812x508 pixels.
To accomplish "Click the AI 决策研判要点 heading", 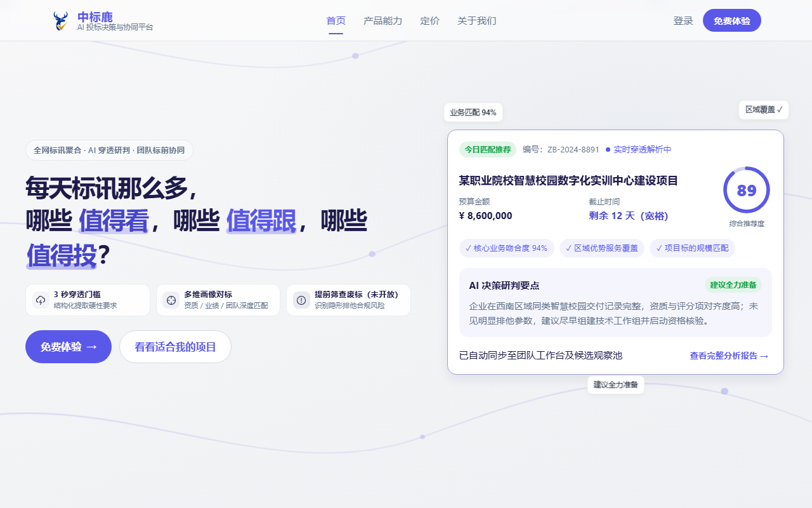I will (504, 286).
